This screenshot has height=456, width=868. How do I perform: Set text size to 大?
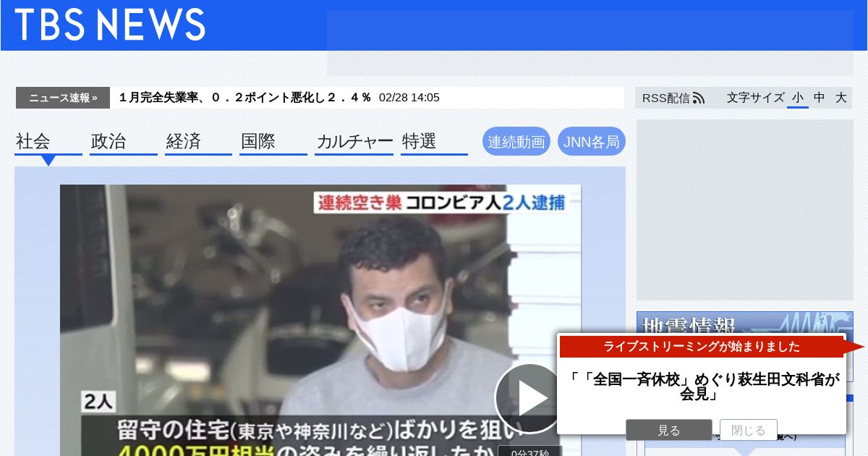tap(841, 98)
